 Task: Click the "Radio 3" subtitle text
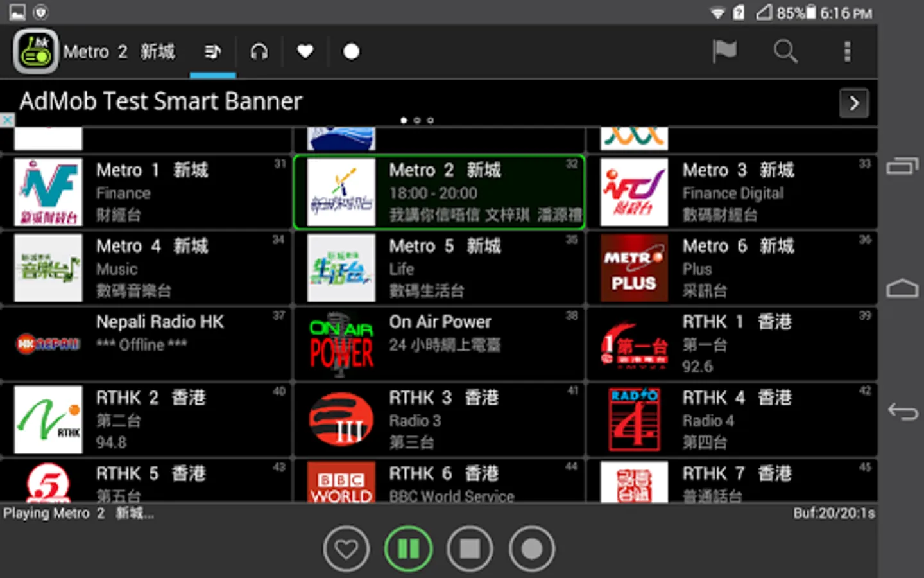click(x=415, y=421)
